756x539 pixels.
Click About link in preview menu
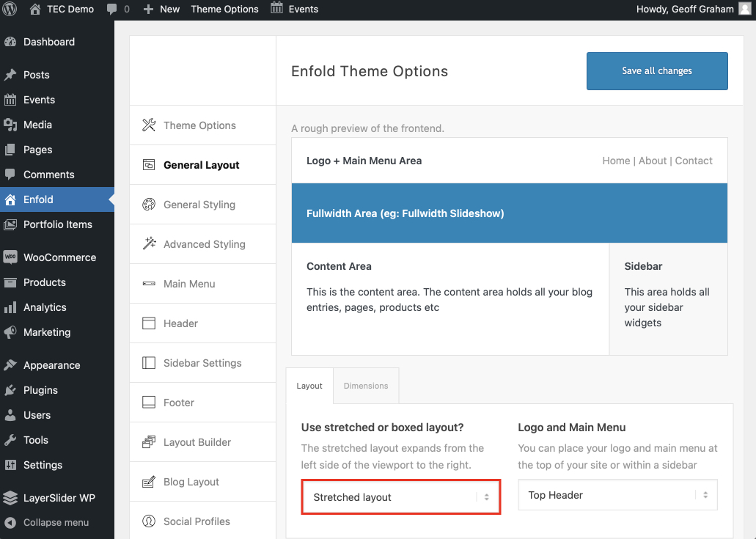(653, 161)
